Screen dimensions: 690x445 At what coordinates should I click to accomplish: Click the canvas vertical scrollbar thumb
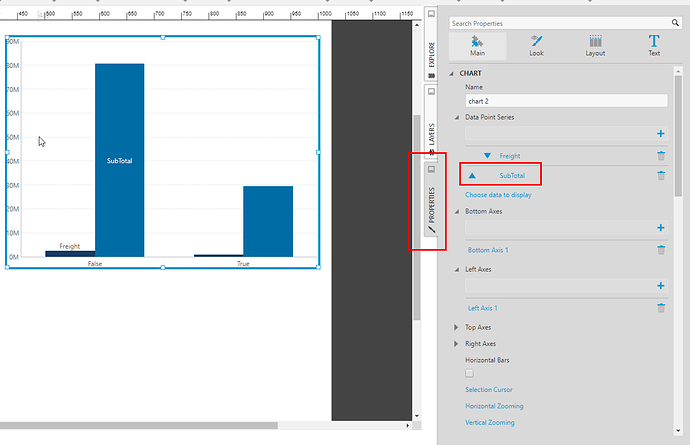[417, 217]
